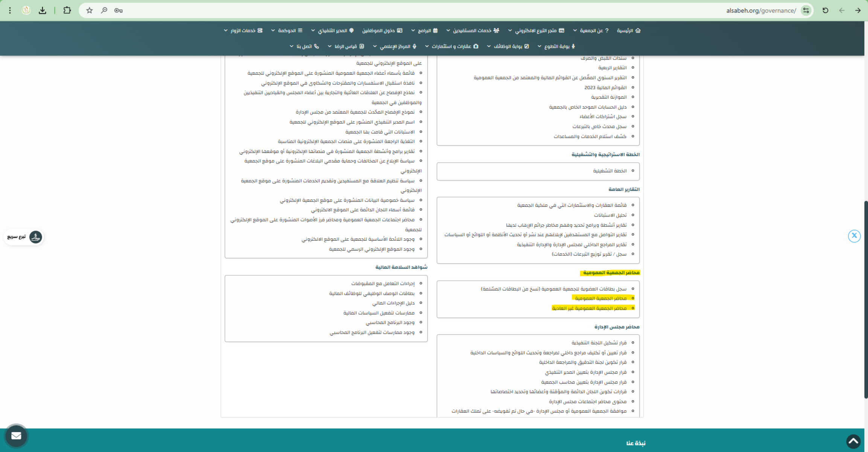Screen dimensions: 868x452
Task: Open the الموازنة التقديرية link
Action: pyautogui.click(x=609, y=97)
